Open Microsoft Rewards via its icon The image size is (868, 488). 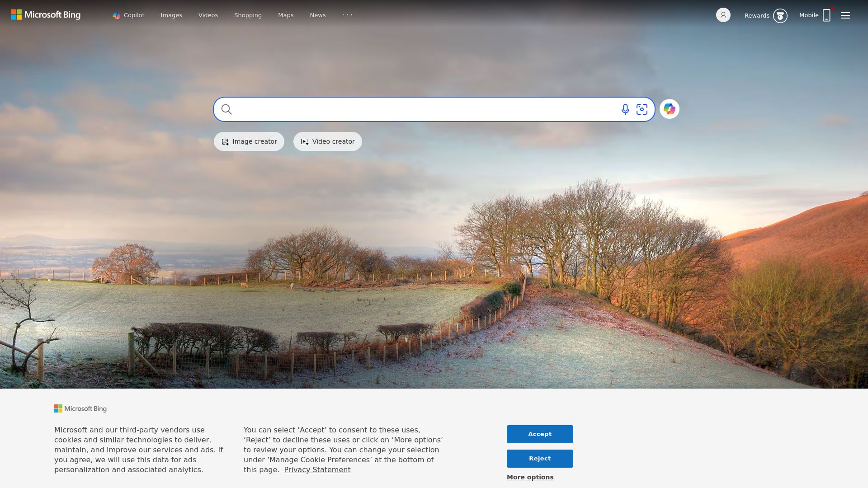pos(780,15)
